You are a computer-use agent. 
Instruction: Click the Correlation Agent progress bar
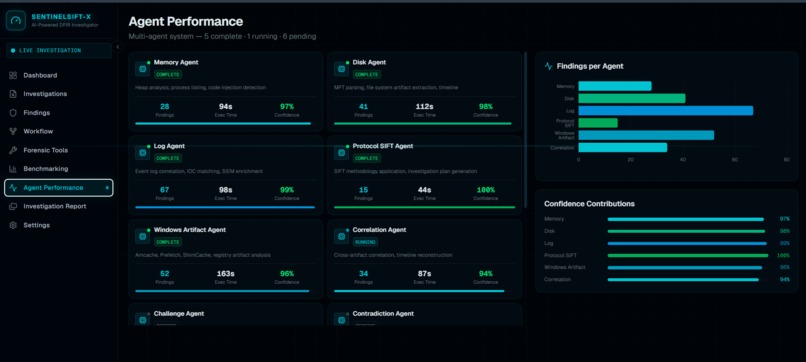pos(419,291)
